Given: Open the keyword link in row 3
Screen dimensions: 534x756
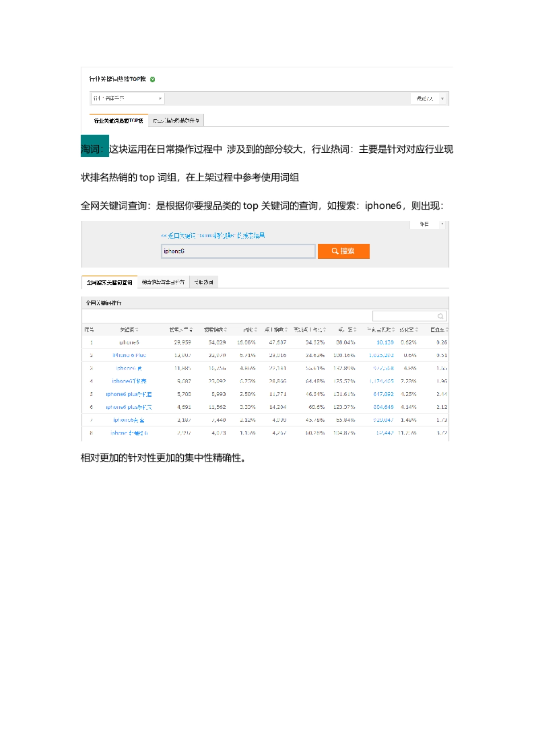Looking at the screenshot, I should tap(129, 369).
